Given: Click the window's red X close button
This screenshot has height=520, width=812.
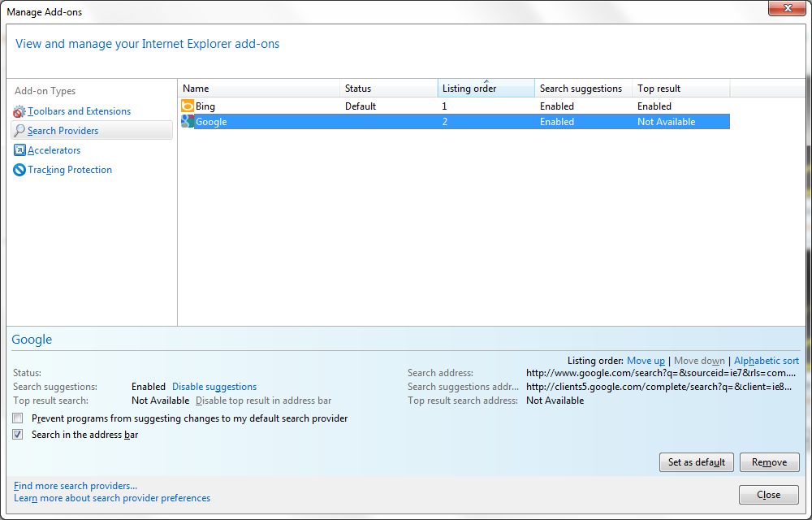Looking at the screenshot, I should pyautogui.click(x=787, y=8).
